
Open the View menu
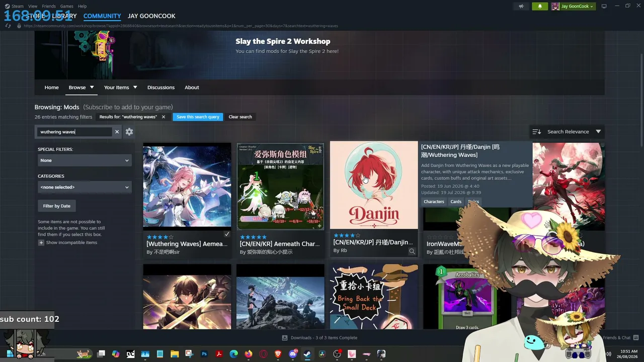coord(33,6)
